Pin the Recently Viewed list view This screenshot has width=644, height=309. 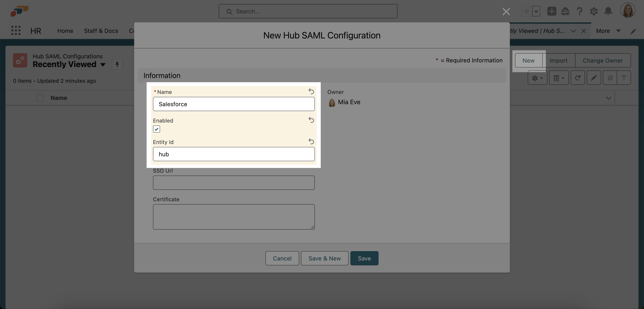117,64
